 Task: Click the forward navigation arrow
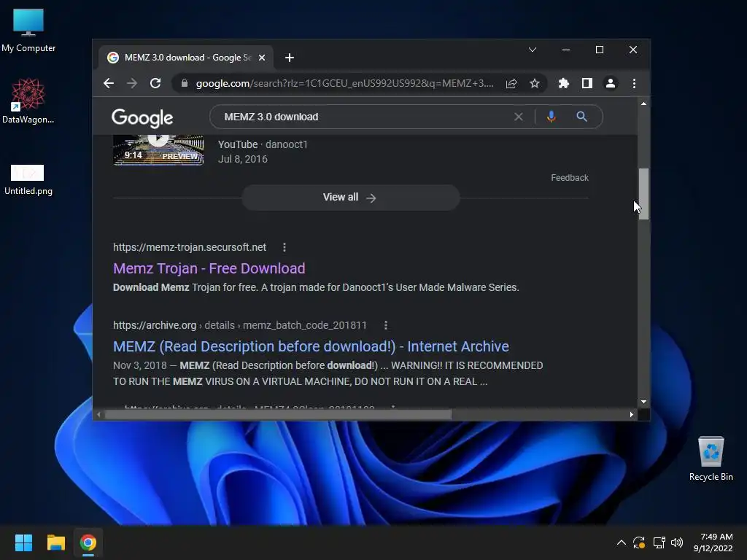pos(132,83)
